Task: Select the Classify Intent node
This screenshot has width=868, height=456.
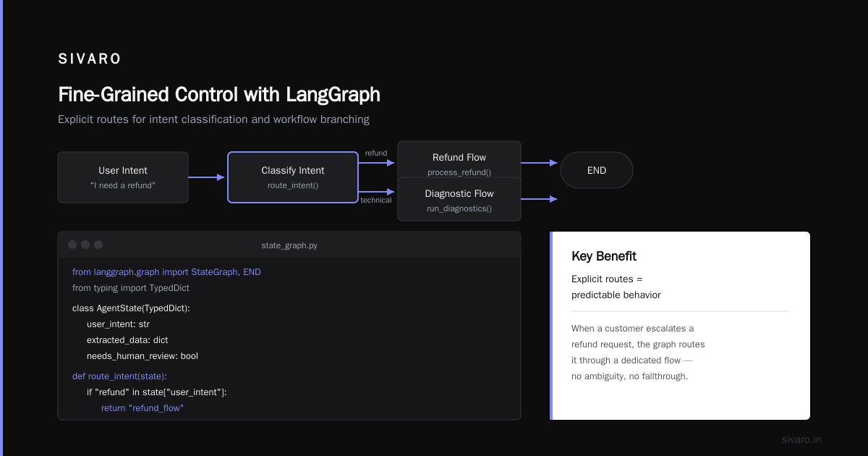Action: click(293, 177)
